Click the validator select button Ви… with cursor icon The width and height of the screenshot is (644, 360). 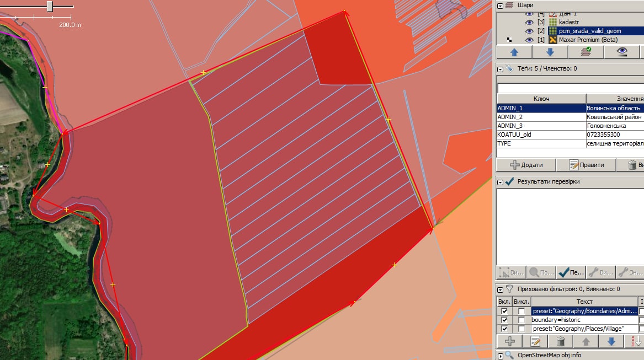pyautogui.click(x=512, y=272)
